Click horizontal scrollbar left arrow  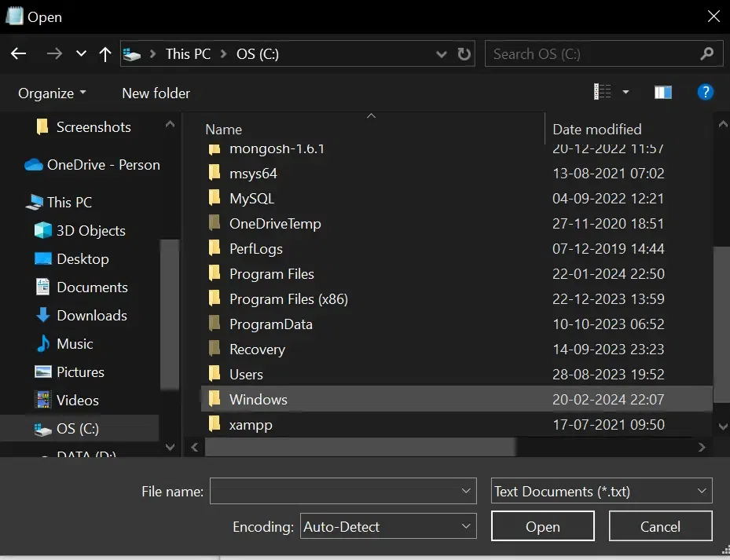coord(195,448)
